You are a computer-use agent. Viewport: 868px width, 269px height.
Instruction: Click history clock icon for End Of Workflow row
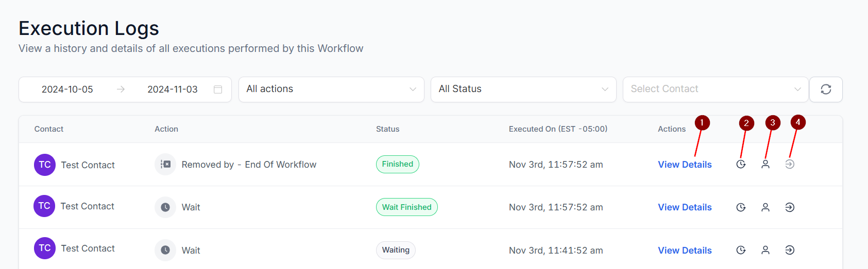pyautogui.click(x=741, y=165)
